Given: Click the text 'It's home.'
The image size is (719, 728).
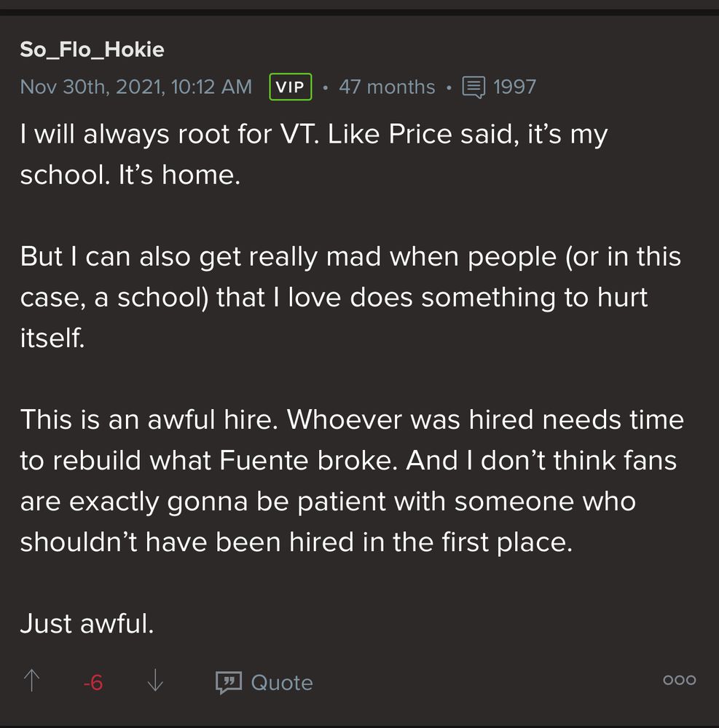Looking at the screenshot, I should (179, 175).
